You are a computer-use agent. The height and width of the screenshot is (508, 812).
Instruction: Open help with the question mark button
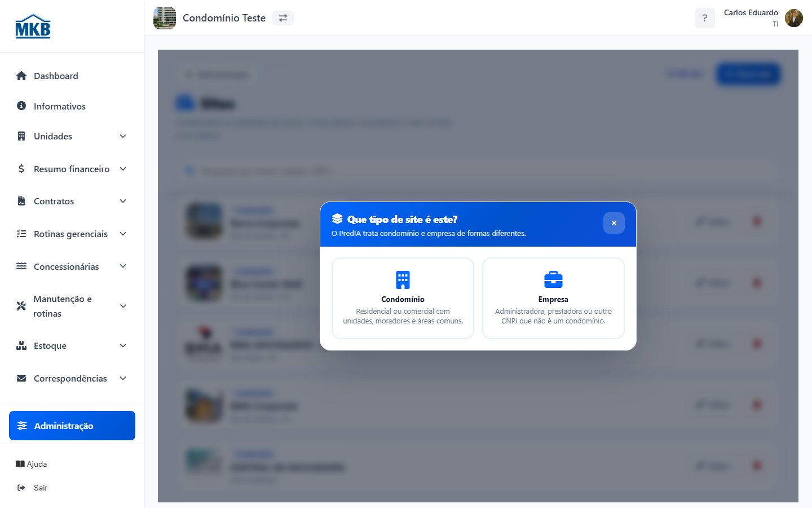[x=705, y=18]
